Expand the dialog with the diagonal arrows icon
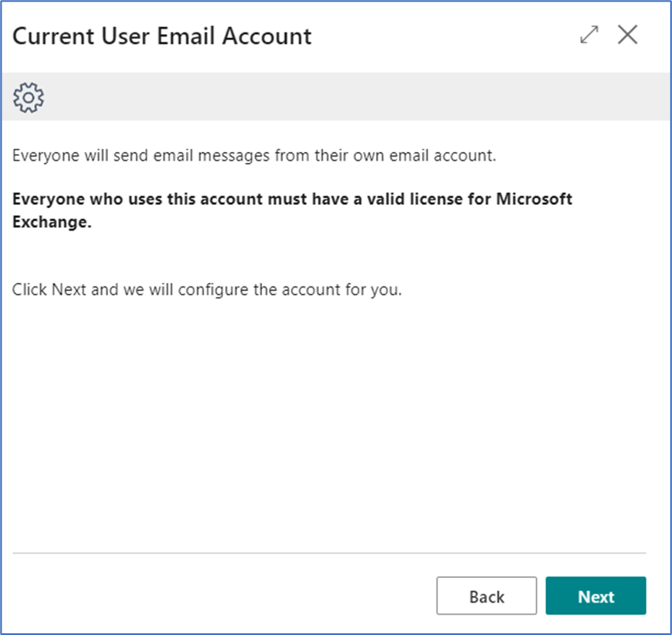This screenshot has width=672, height=635. coord(589,35)
